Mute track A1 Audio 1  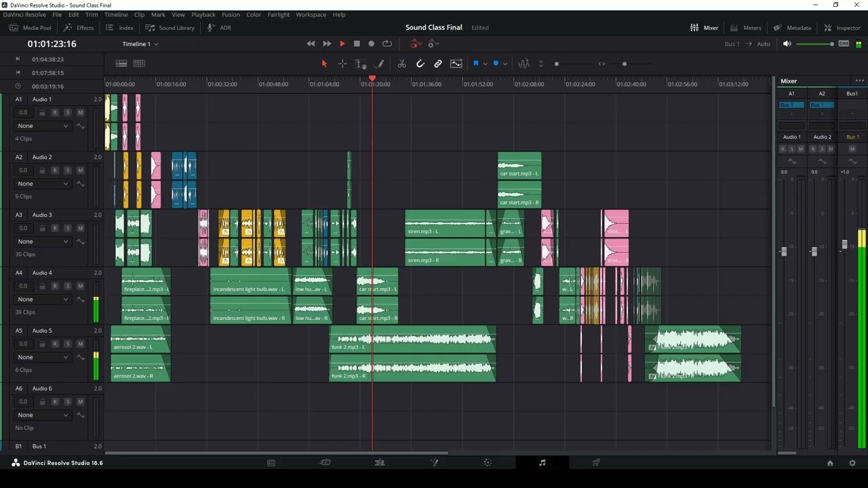tap(81, 113)
